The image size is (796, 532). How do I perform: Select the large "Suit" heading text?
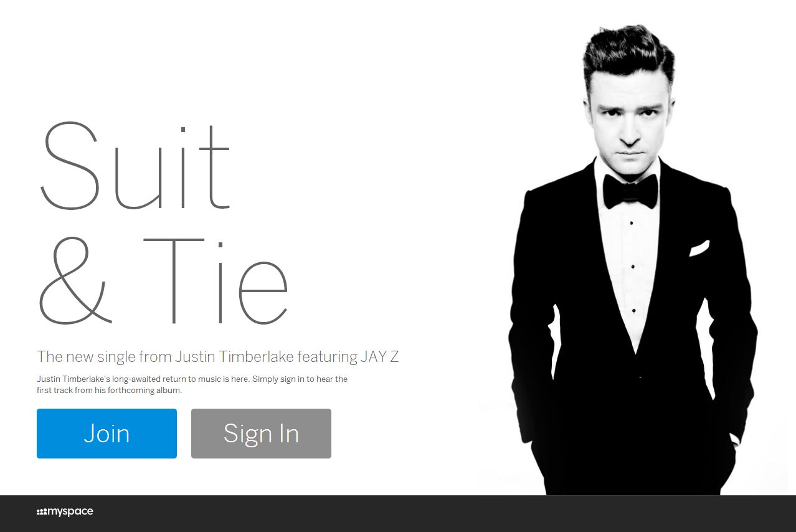[135, 167]
